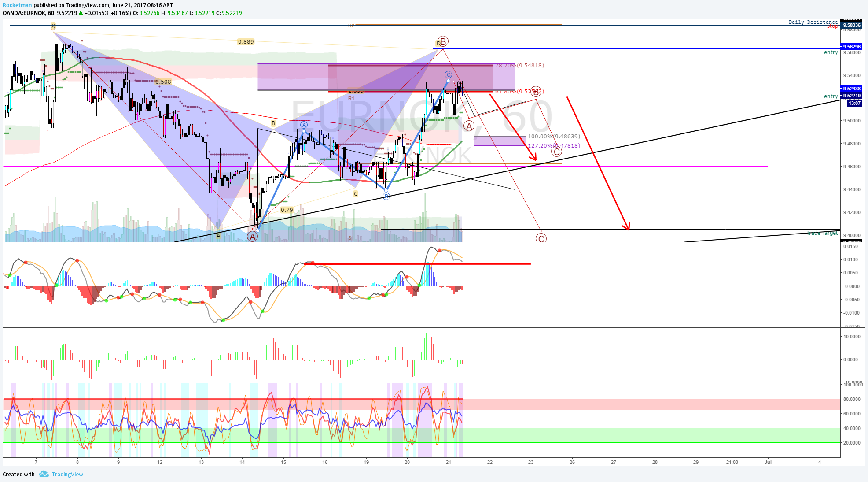
Task: Click the TradingView link in the footer
Action: [67, 474]
